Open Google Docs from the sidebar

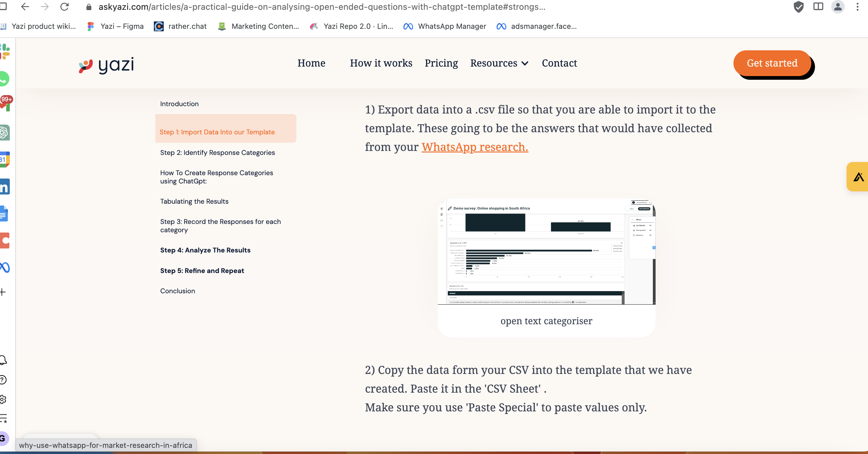click(x=4, y=214)
